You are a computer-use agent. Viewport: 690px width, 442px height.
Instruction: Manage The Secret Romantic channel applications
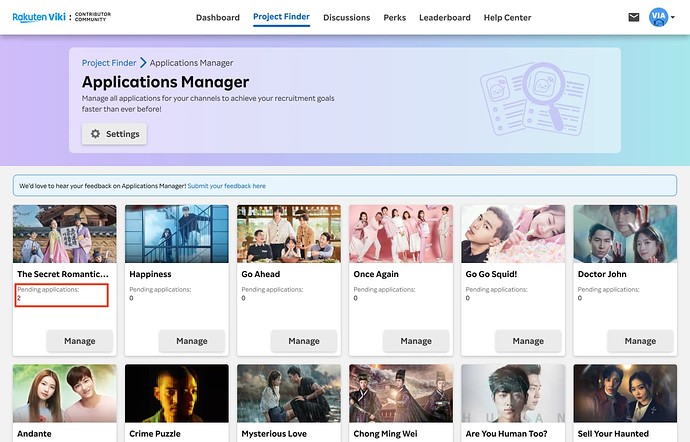pos(80,341)
